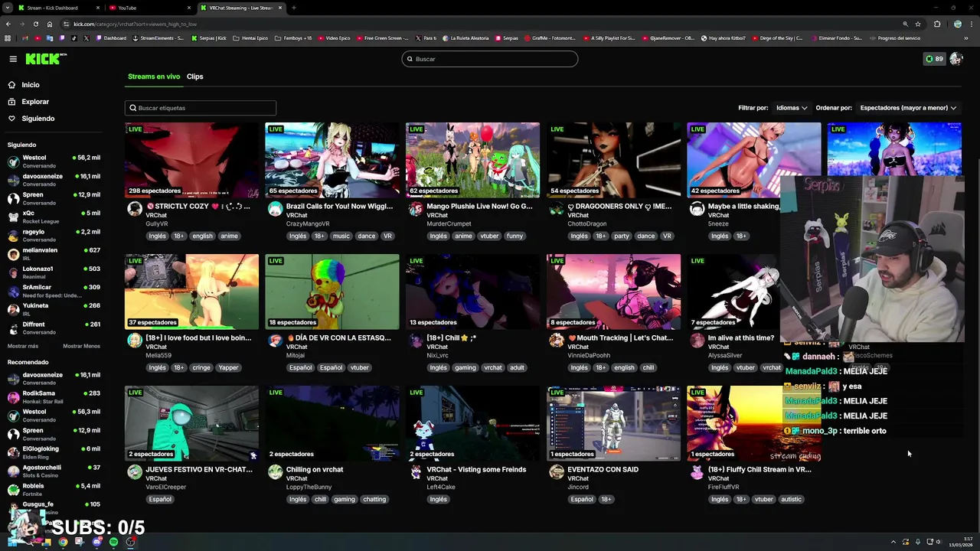The image size is (980, 551).
Task: Open the green 89 points badge
Action: tap(934, 59)
